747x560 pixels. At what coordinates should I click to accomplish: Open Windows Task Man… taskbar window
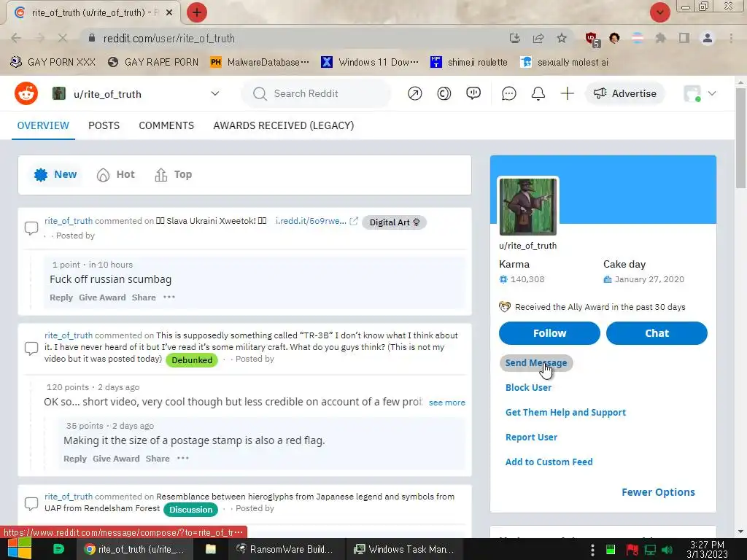[404, 549]
